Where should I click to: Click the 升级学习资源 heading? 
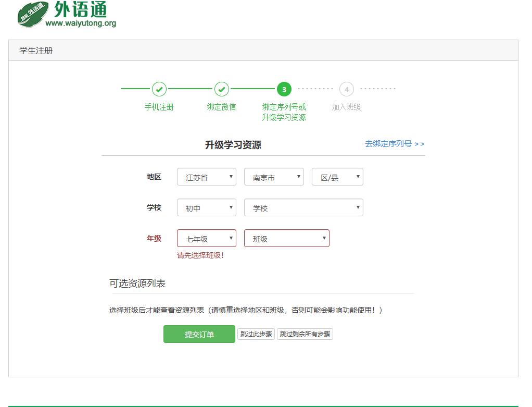(x=233, y=145)
